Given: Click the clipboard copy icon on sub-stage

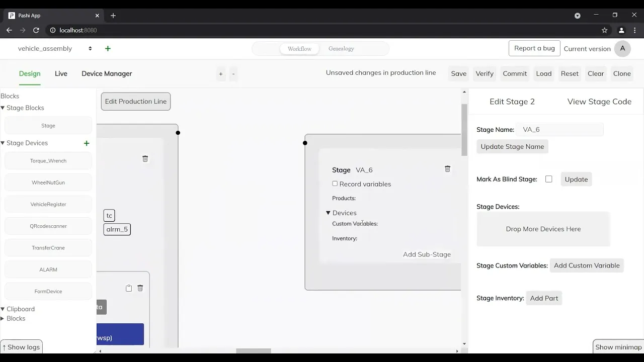Looking at the screenshot, I should (129, 288).
